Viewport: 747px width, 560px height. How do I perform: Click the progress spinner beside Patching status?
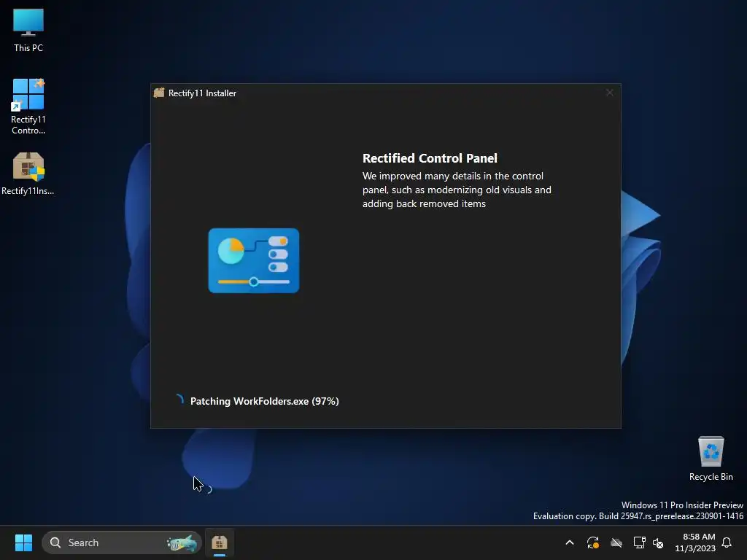[x=179, y=400]
